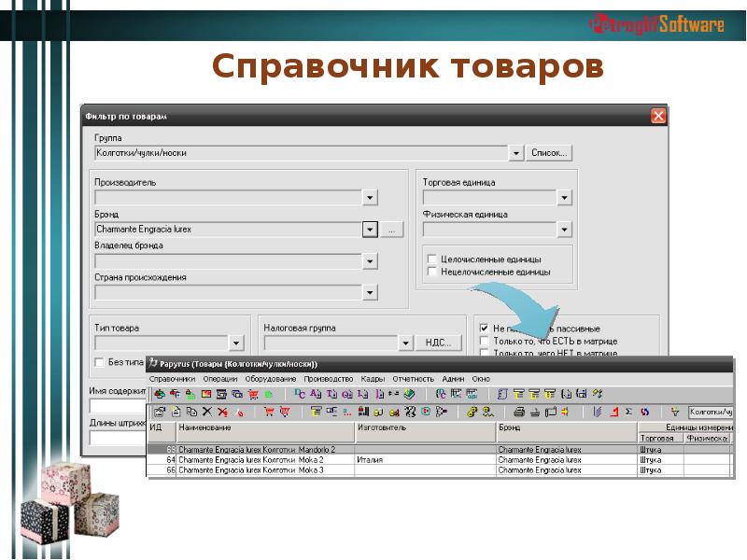Enable the 'Целочисленные единицы' checkbox
The image size is (747, 560).
tap(431, 259)
